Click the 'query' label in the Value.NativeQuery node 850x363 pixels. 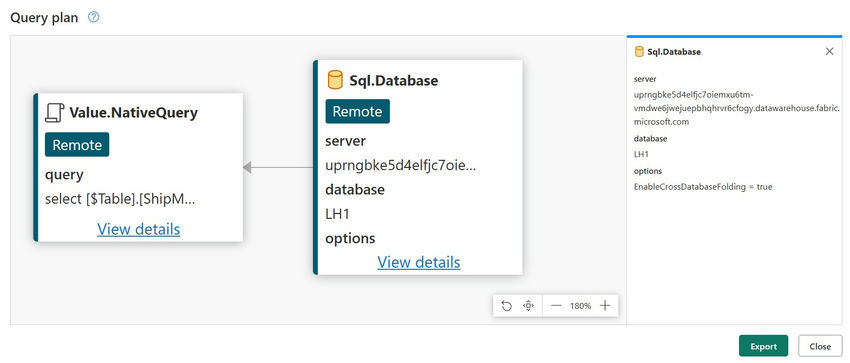point(65,175)
